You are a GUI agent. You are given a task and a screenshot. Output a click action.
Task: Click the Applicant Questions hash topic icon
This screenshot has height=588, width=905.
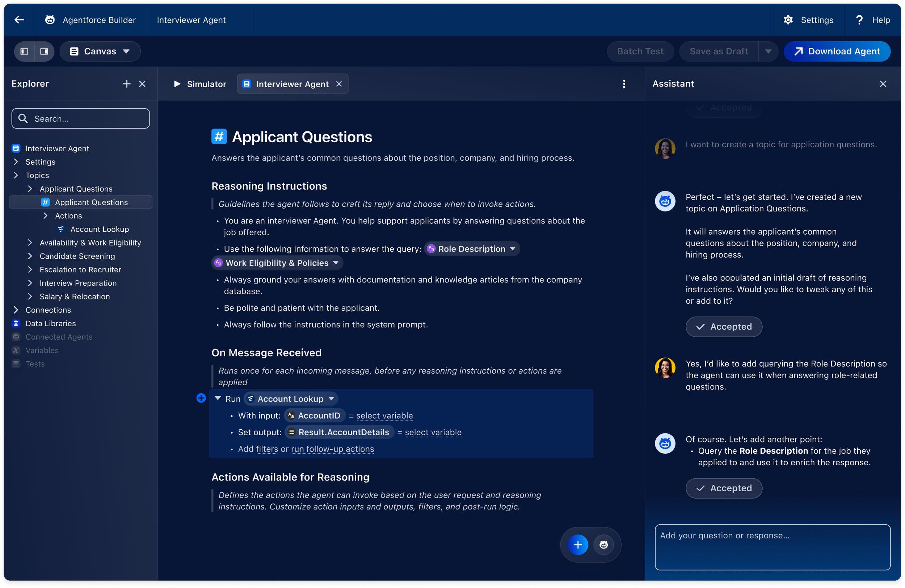coord(219,136)
